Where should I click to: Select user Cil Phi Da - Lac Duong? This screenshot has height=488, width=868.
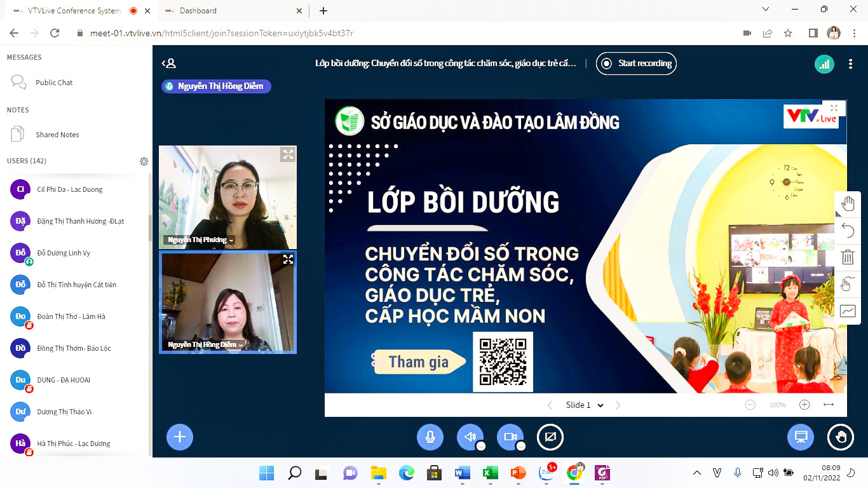(x=75, y=189)
